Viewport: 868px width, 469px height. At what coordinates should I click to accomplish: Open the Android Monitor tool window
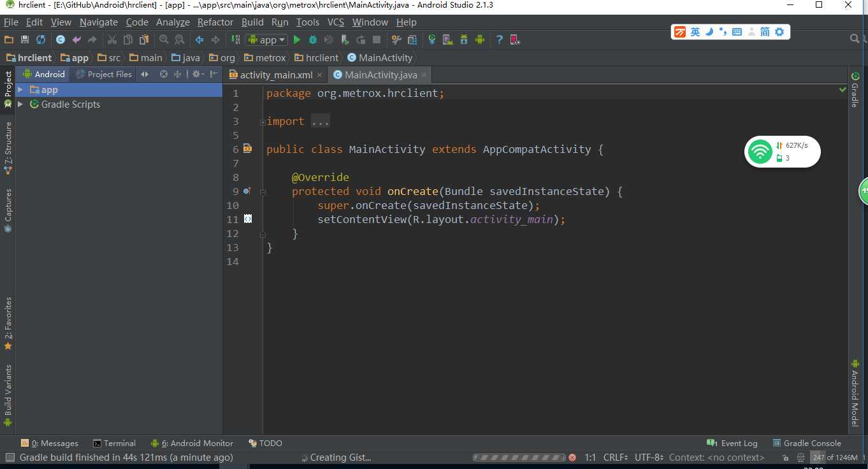pyautogui.click(x=192, y=443)
